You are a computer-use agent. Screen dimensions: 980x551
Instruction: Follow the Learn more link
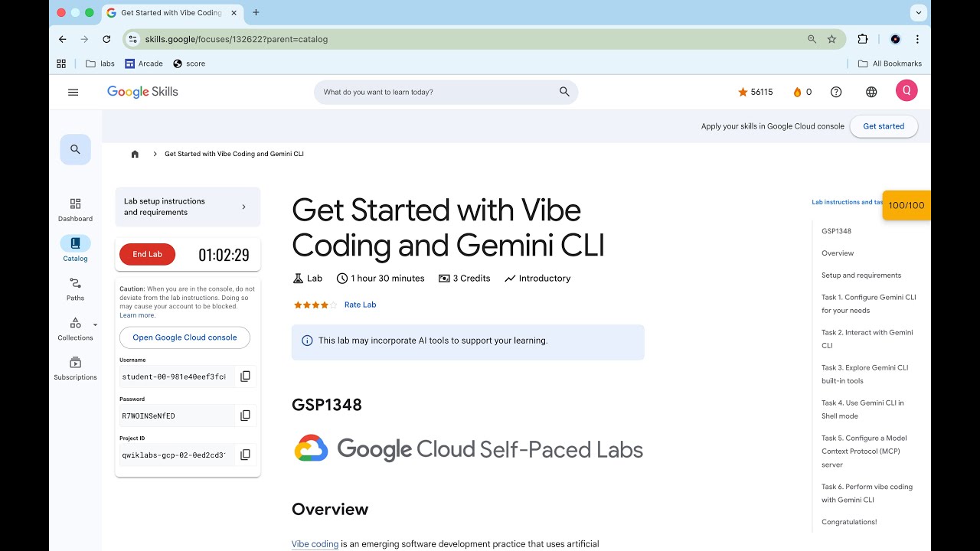137,315
